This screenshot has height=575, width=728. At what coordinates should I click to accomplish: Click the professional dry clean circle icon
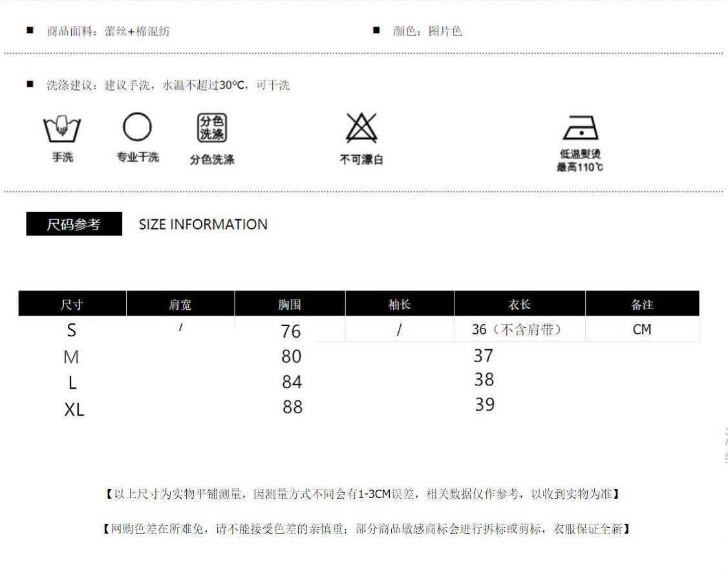[137, 127]
